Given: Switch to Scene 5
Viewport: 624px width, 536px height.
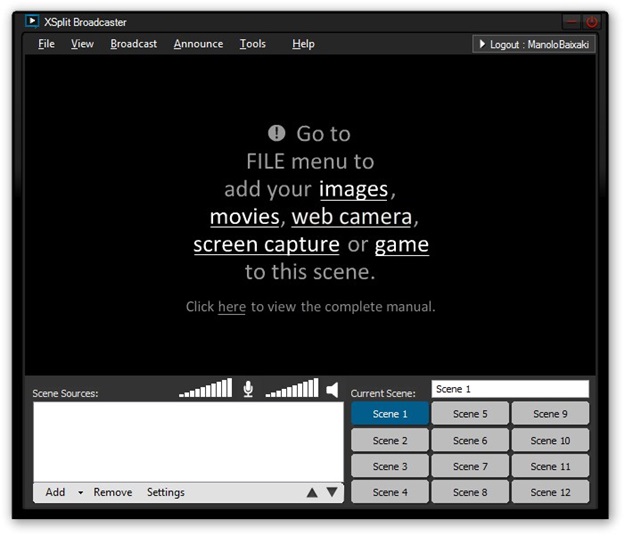Looking at the screenshot, I should 470,414.
